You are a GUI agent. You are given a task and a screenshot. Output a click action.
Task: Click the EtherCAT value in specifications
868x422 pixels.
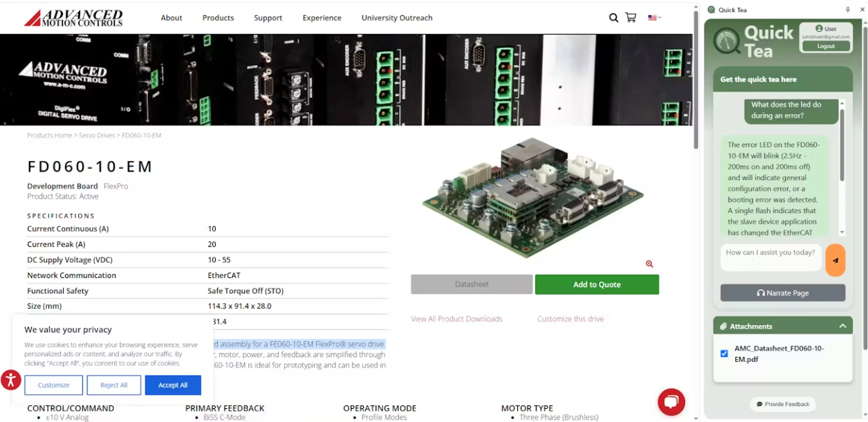coord(224,275)
